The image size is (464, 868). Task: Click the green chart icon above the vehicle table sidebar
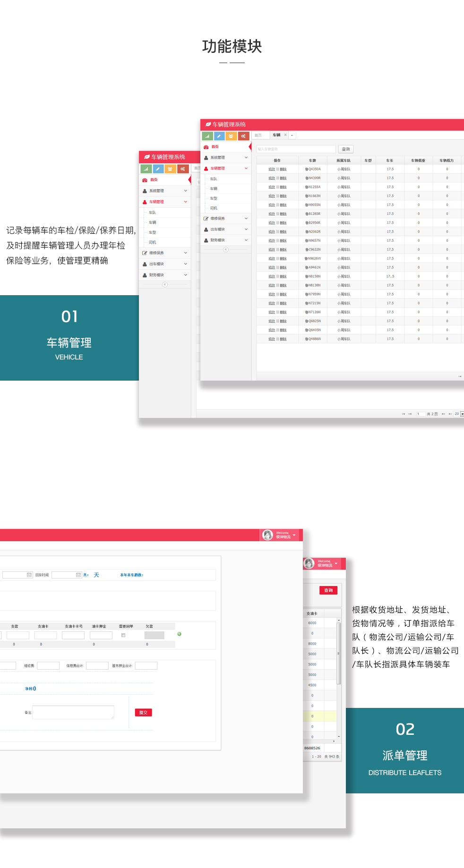[x=207, y=136]
